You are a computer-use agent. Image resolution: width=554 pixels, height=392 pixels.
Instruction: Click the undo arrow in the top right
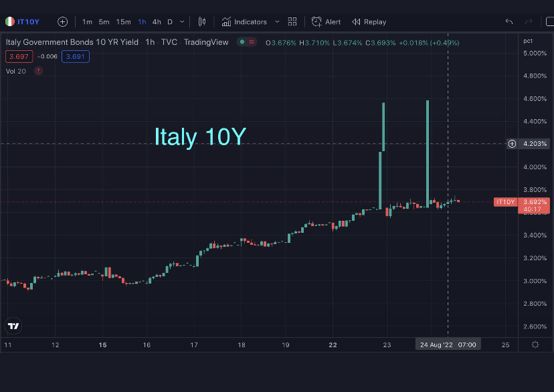[x=509, y=21]
